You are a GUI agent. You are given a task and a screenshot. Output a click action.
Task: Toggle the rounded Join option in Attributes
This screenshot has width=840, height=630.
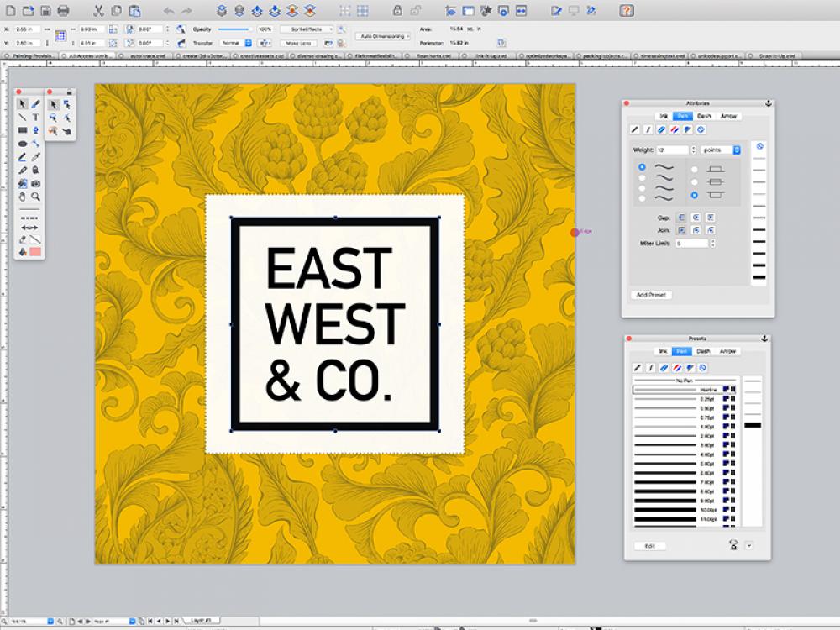tap(696, 229)
